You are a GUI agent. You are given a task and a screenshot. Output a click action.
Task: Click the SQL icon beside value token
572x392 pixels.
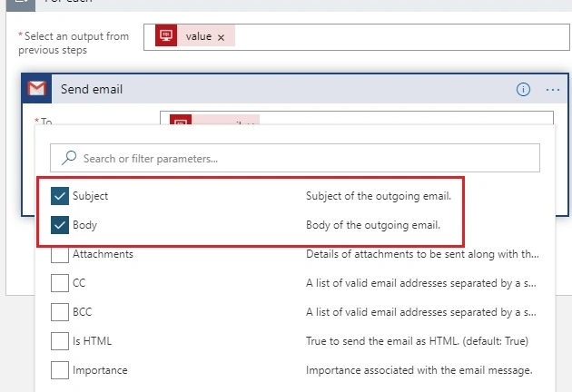pos(166,35)
